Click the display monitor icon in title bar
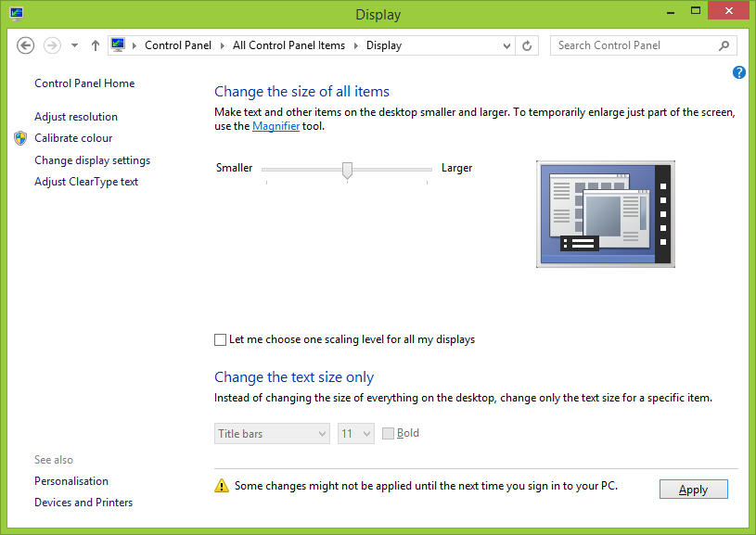The height and width of the screenshot is (535, 756). point(16,13)
